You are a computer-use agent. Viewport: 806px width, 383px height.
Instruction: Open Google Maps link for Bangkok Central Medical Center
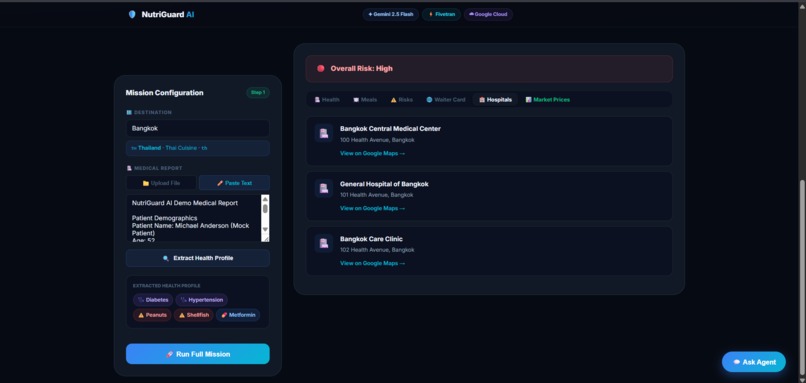point(372,153)
